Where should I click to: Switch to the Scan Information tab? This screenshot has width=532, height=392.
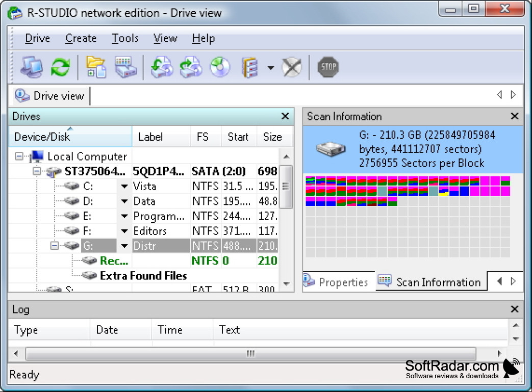(x=431, y=281)
